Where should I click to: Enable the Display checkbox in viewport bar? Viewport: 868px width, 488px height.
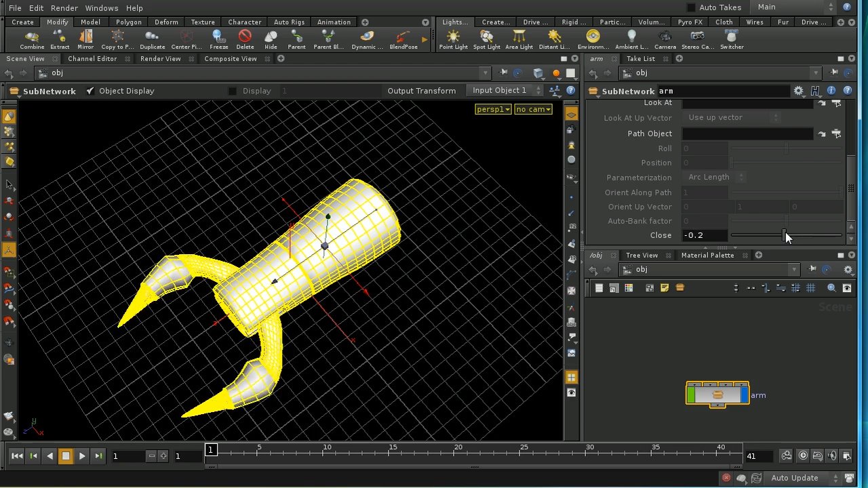tap(233, 91)
